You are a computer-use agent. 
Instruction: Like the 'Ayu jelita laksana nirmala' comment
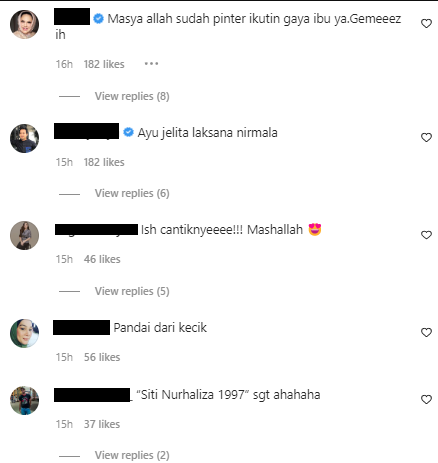pyautogui.click(x=426, y=138)
